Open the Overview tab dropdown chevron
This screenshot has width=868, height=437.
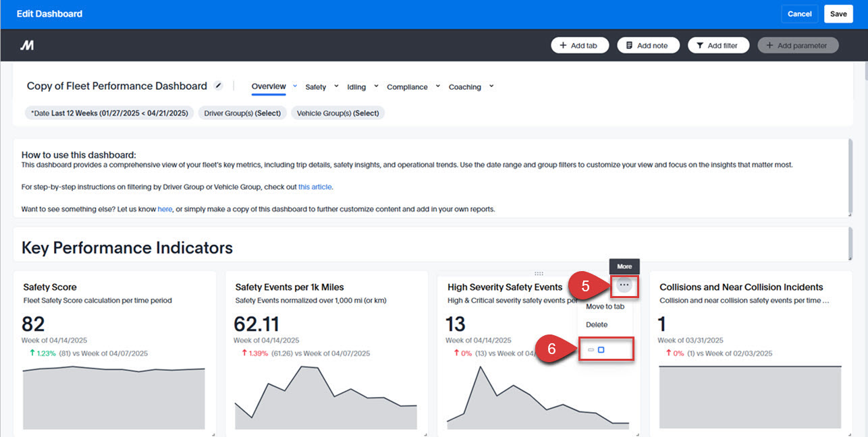click(x=295, y=86)
